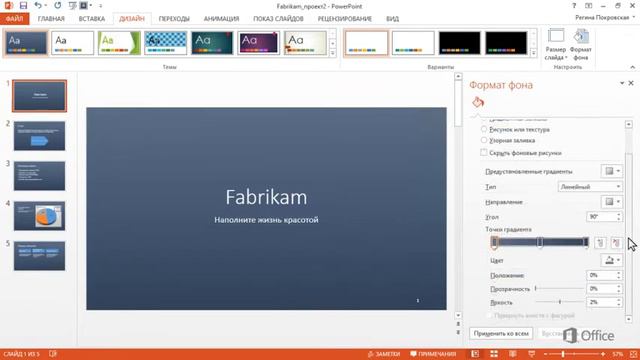Click the Help question mark icon
640x360 pixels.
(574, 6)
